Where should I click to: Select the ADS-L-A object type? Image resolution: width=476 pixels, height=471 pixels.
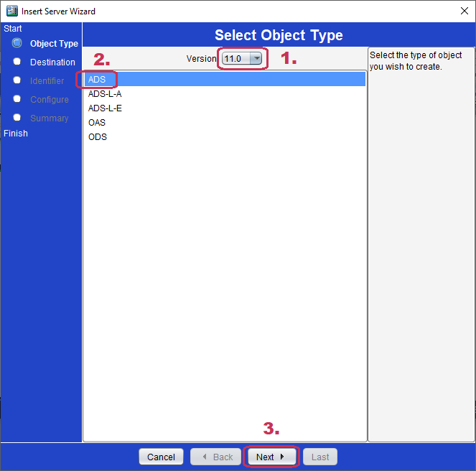(x=224, y=94)
